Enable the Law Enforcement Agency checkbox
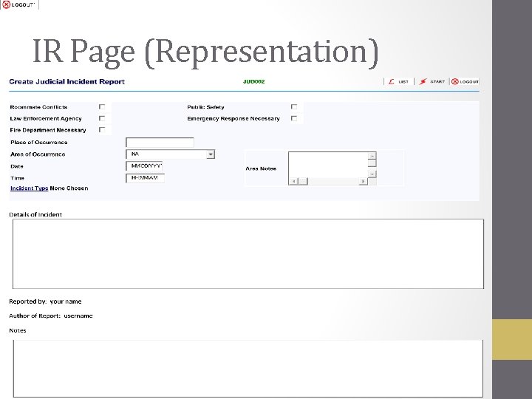Image resolution: width=532 pixels, height=399 pixels. point(102,118)
